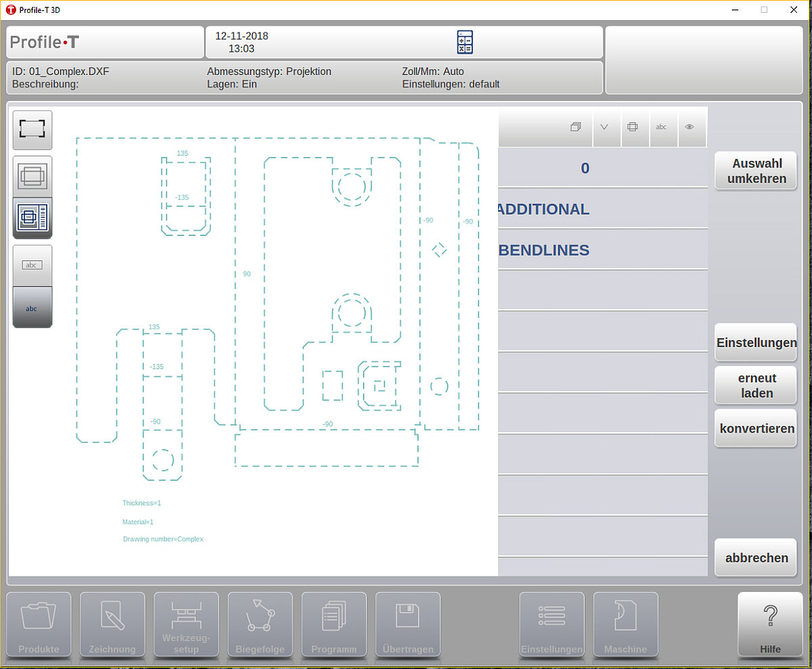This screenshot has height=669, width=812.
Task: Click the fit-to-screen frame icon
Action: click(32, 129)
